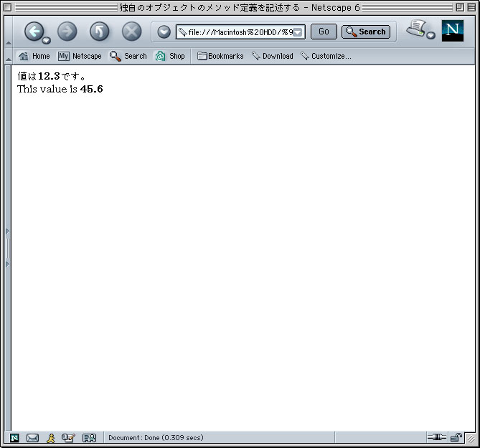Click the Search button beside Go
The height and width of the screenshot is (448, 480).
tap(366, 32)
